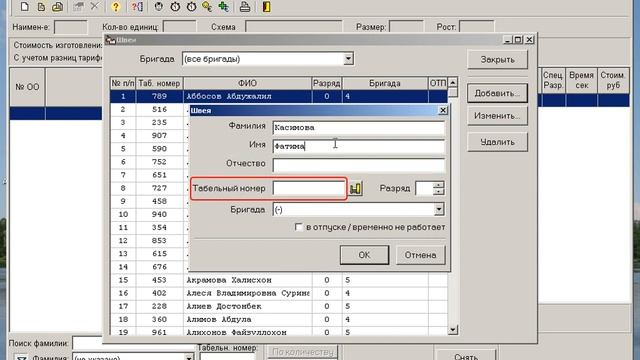Click table number cell 907

159,136
